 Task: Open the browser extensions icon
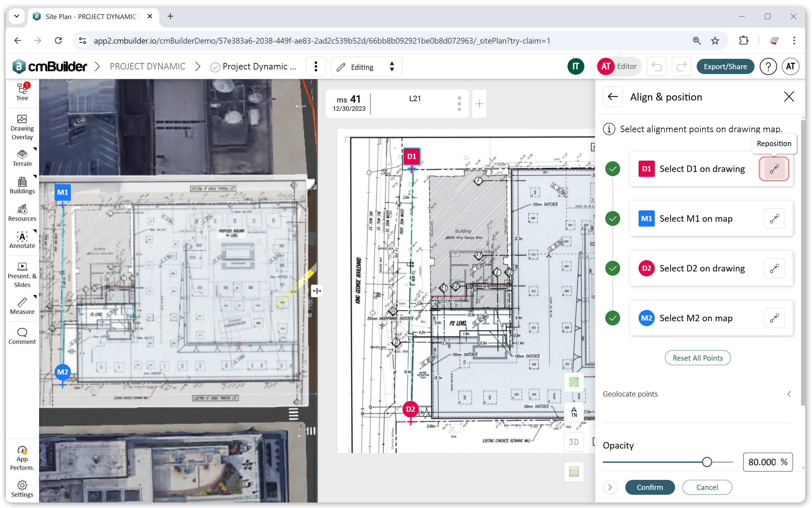[x=744, y=41]
